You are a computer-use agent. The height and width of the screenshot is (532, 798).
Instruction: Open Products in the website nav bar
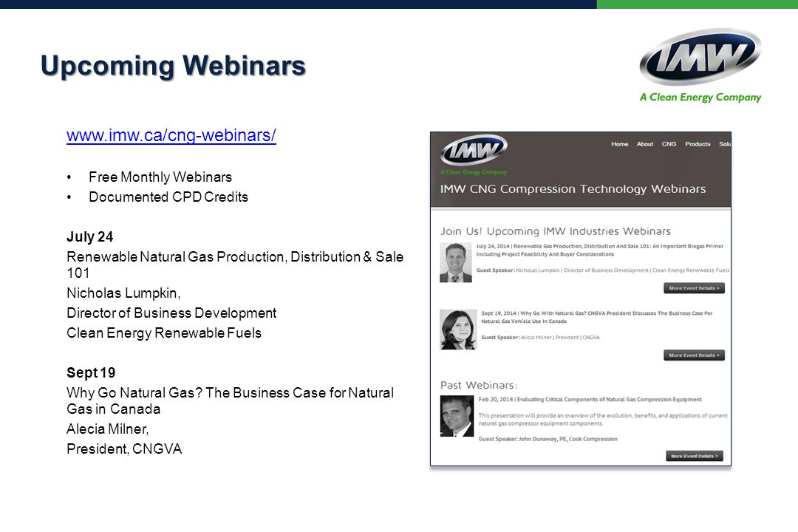click(698, 144)
